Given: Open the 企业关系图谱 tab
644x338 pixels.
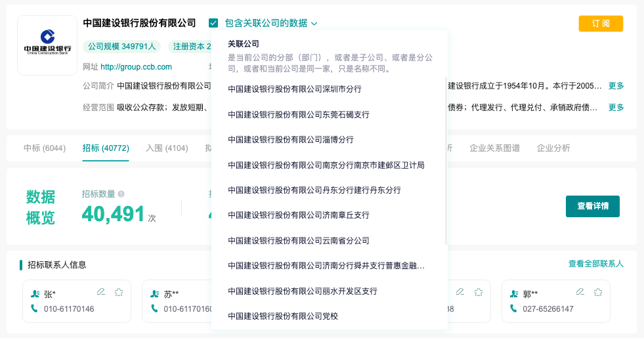Looking at the screenshot, I should coord(494,148).
